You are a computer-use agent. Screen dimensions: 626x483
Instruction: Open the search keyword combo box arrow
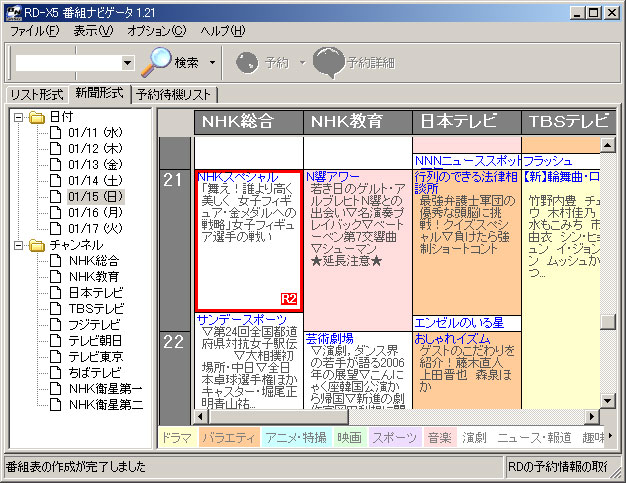point(127,63)
